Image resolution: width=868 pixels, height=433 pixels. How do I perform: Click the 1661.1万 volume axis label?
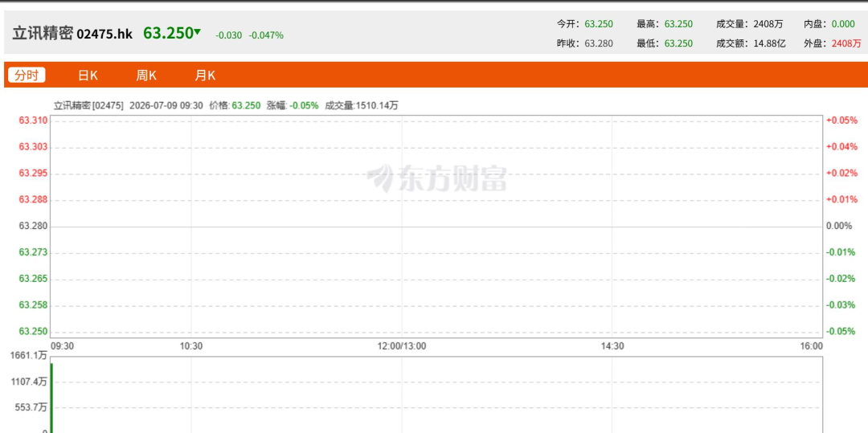pyautogui.click(x=29, y=356)
